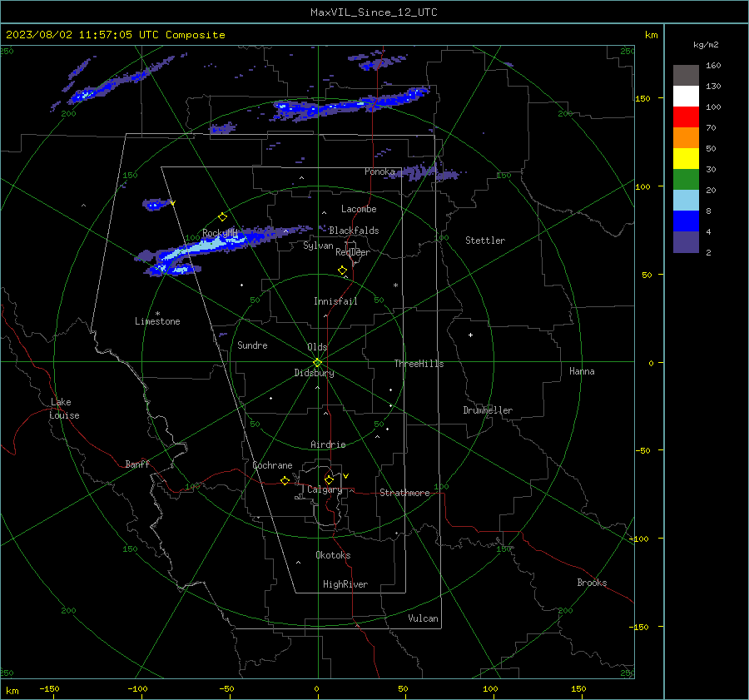
Task: Click the Airdrie town label
Action: [328, 444]
